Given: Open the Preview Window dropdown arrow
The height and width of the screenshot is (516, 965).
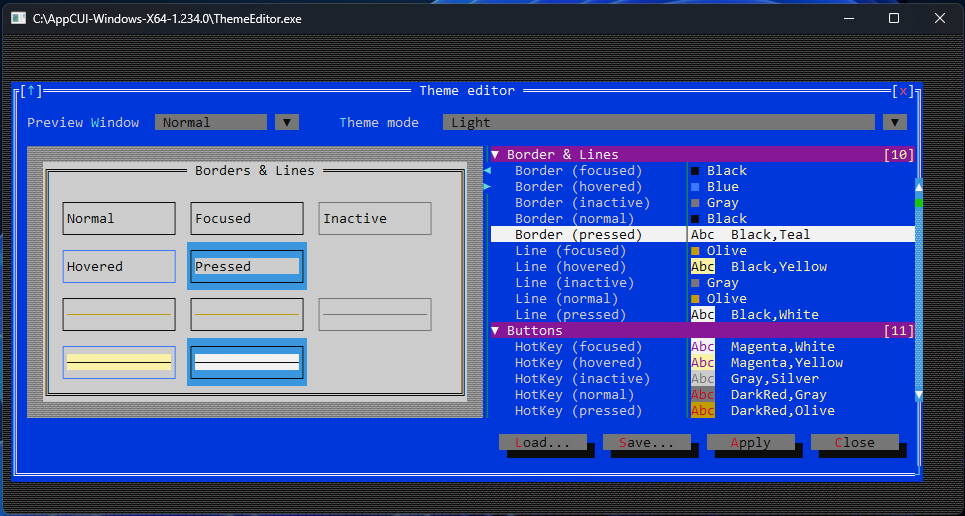Looking at the screenshot, I should (x=287, y=122).
